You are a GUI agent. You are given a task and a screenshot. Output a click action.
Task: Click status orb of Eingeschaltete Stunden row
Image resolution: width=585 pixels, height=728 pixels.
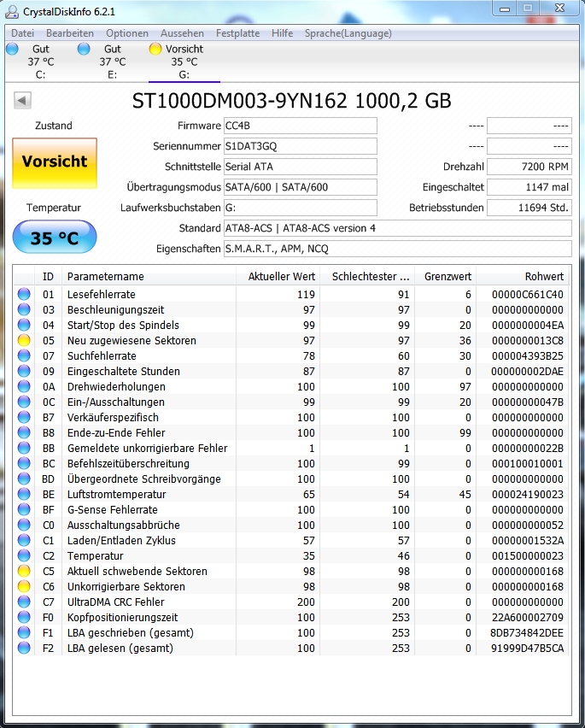coord(24,371)
